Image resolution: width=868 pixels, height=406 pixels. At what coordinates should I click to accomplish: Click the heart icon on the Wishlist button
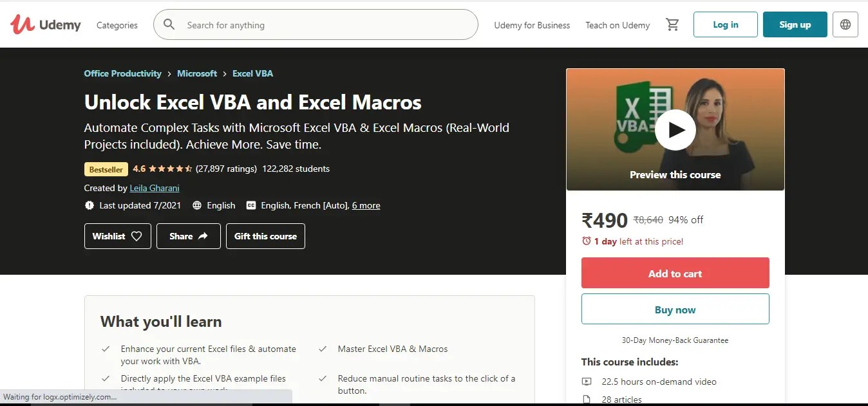(x=135, y=236)
